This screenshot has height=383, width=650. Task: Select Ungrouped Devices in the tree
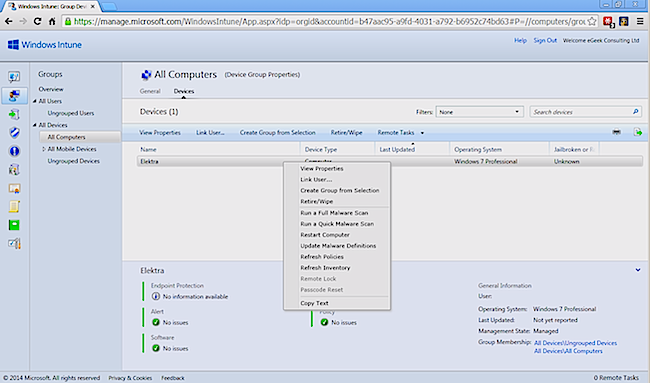click(73, 161)
